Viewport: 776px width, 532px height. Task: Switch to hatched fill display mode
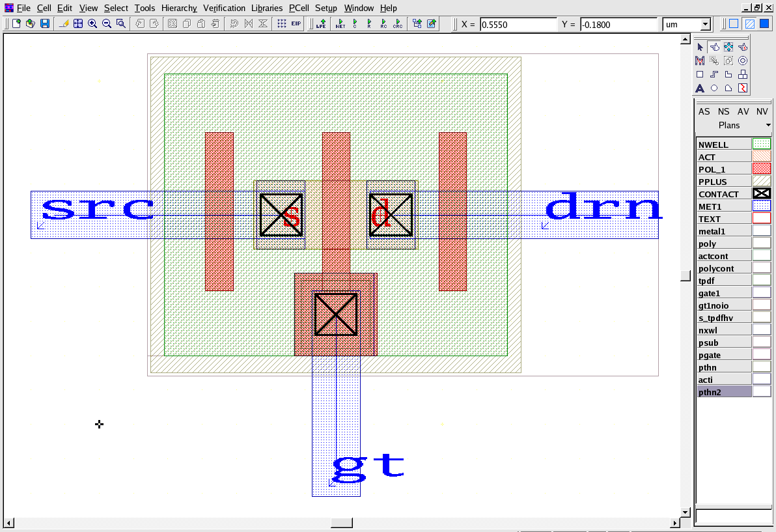[749, 24]
